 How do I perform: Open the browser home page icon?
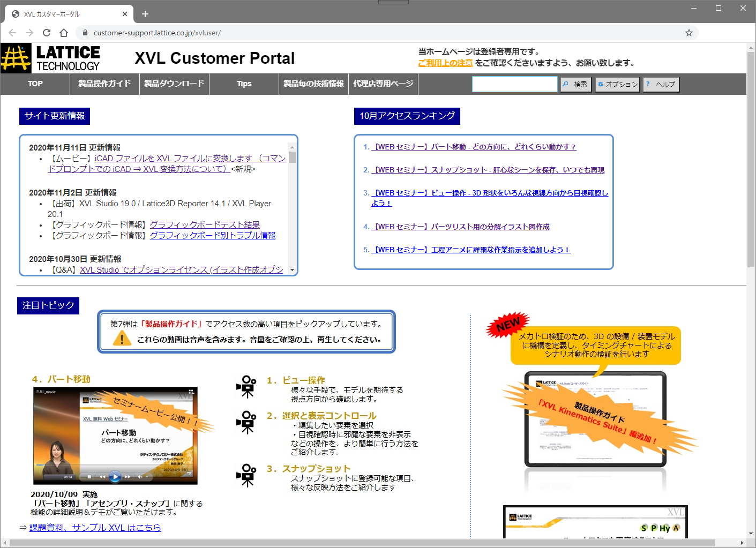click(x=64, y=33)
